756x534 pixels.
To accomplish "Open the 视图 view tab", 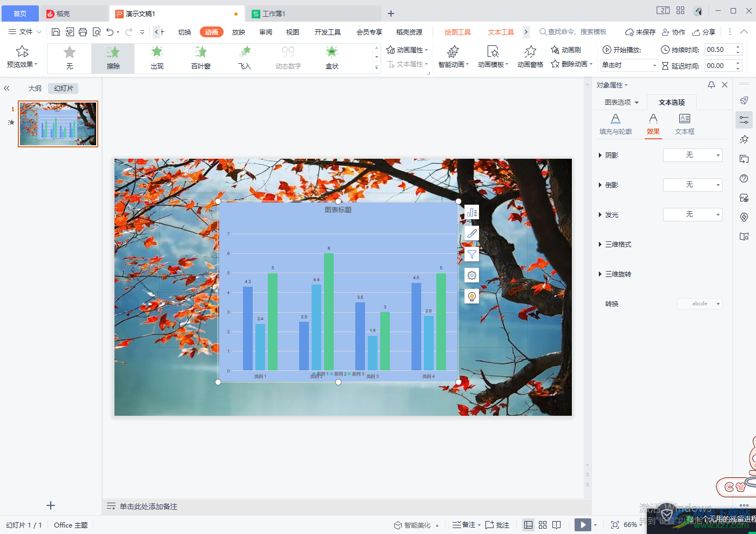I will click(x=293, y=32).
